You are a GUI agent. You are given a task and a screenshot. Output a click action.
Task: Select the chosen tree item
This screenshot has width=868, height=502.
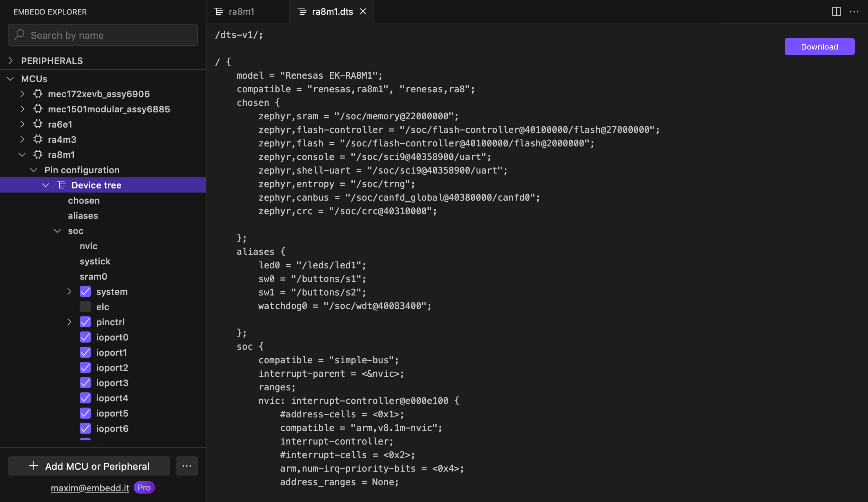point(84,200)
